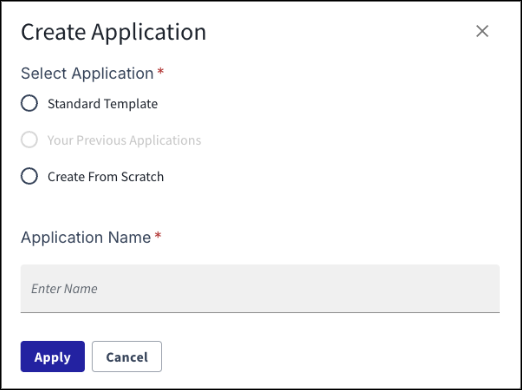
Task: Select the greyed-out Your Previous Applications radio
Action: pyautogui.click(x=29, y=140)
